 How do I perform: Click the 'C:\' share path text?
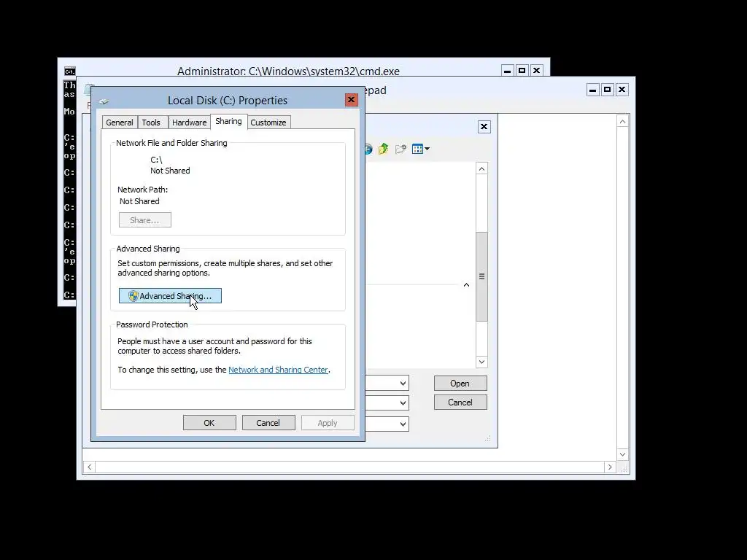click(156, 160)
